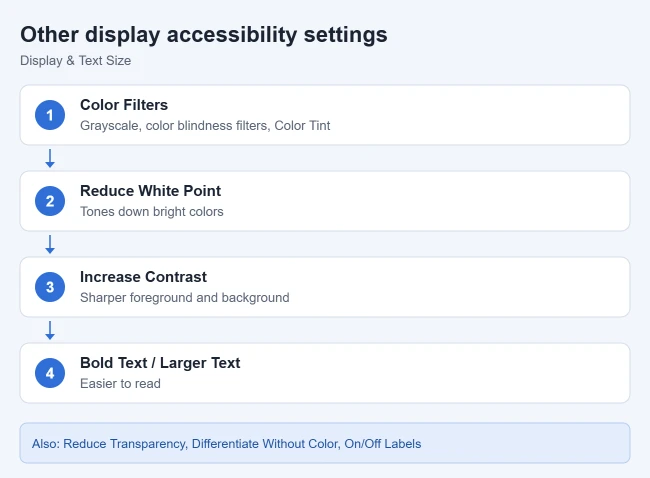This screenshot has width=650, height=478.
Task: Open the Color Filters card
Action: [325, 115]
